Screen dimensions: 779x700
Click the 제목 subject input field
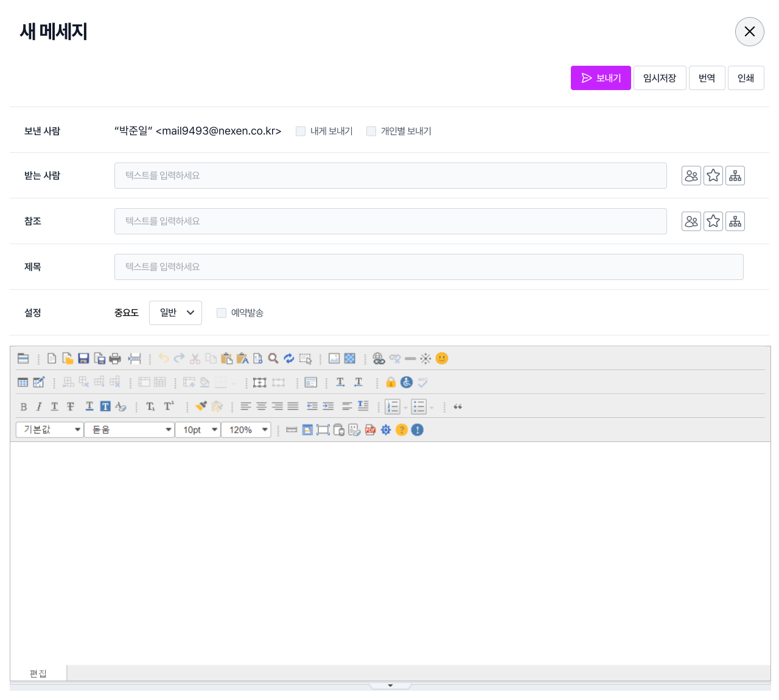coord(428,267)
